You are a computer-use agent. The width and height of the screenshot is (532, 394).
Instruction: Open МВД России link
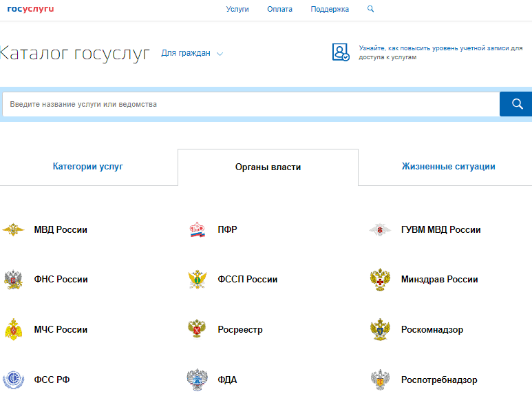tap(61, 230)
